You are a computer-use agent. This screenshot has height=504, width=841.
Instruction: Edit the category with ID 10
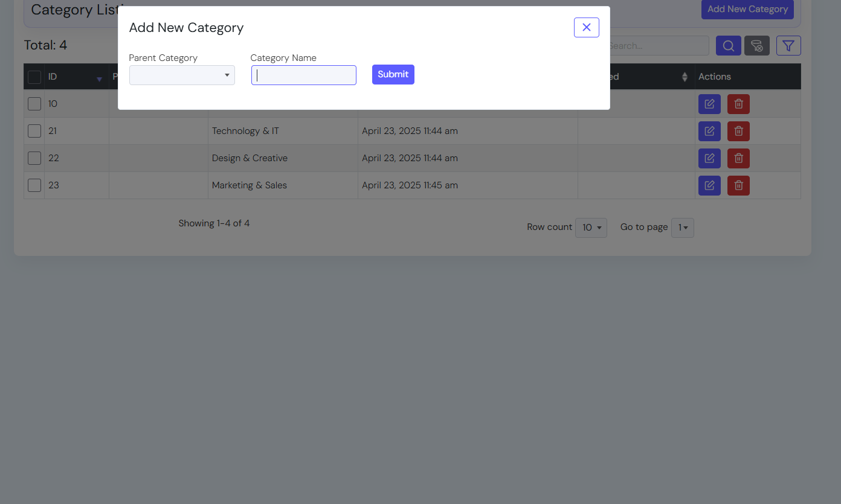coord(709,104)
